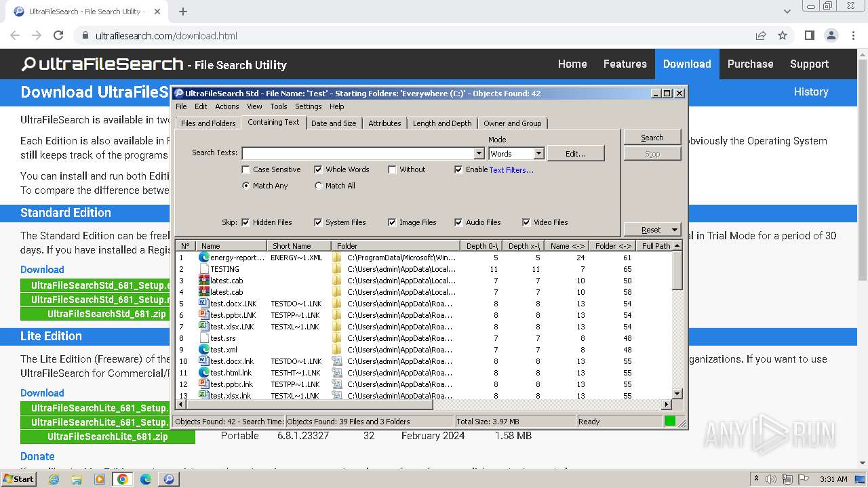Select the Match Any radio button
This screenshot has width=868, height=488.
click(246, 186)
